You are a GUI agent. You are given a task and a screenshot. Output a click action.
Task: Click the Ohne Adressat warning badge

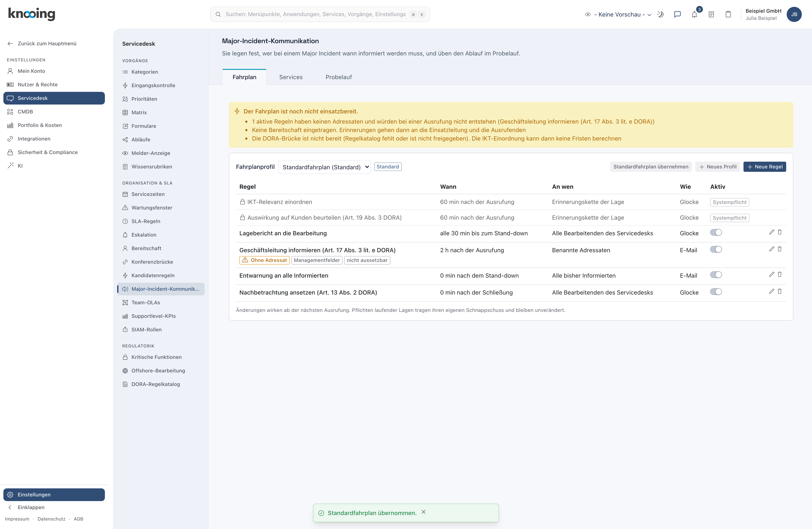point(264,260)
